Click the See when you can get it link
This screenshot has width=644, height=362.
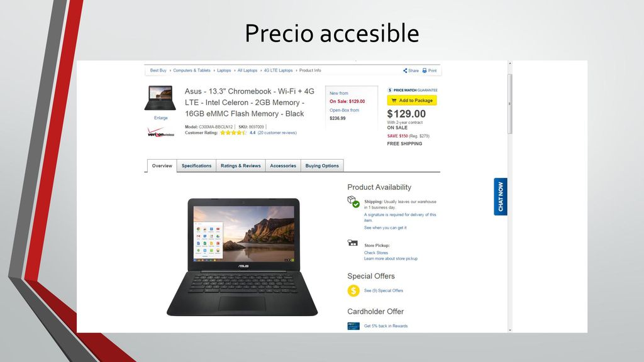pos(386,228)
